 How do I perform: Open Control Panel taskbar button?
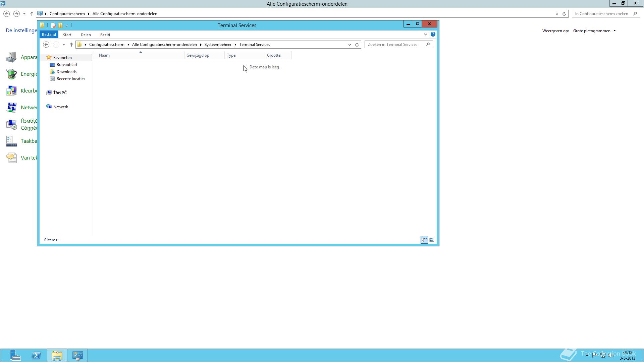(x=78, y=355)
